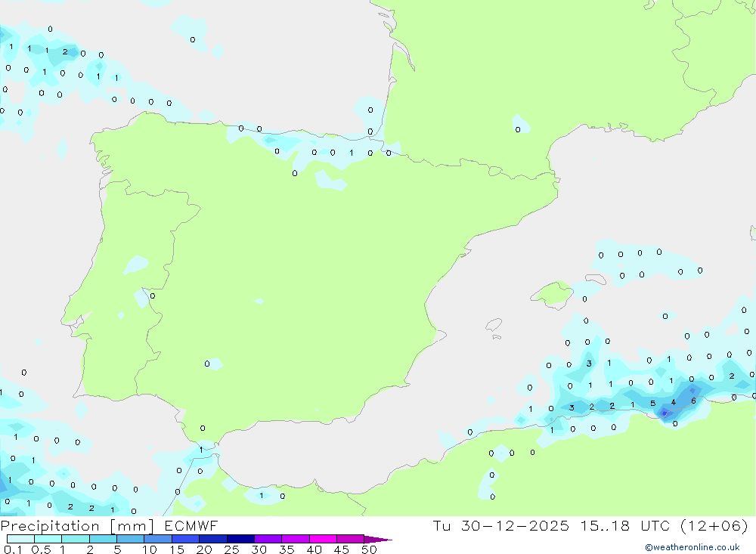
Task: Click the "0.1" legend scale label
Action: (x=13, y=549)
